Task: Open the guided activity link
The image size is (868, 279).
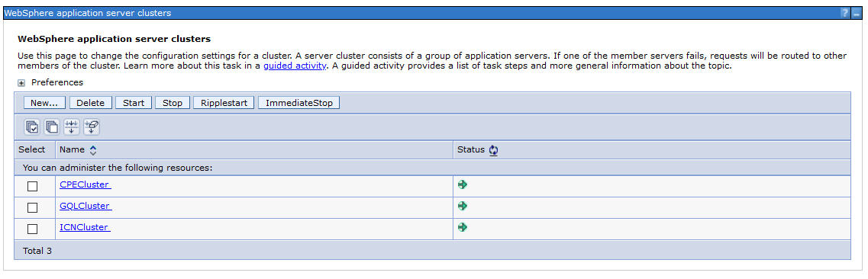Action: tap(295, 66)
